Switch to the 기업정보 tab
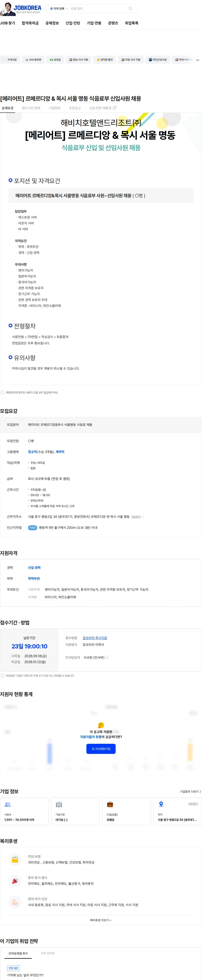 coord(54,108)
